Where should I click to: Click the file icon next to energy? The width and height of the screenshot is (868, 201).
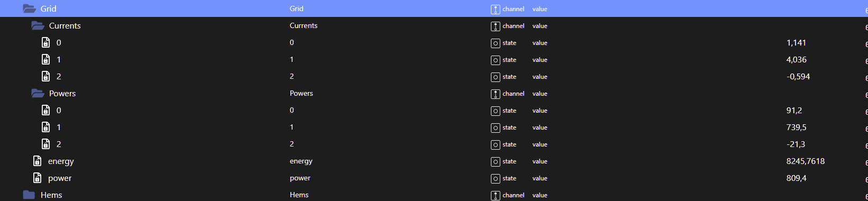(x=38, y=161)
